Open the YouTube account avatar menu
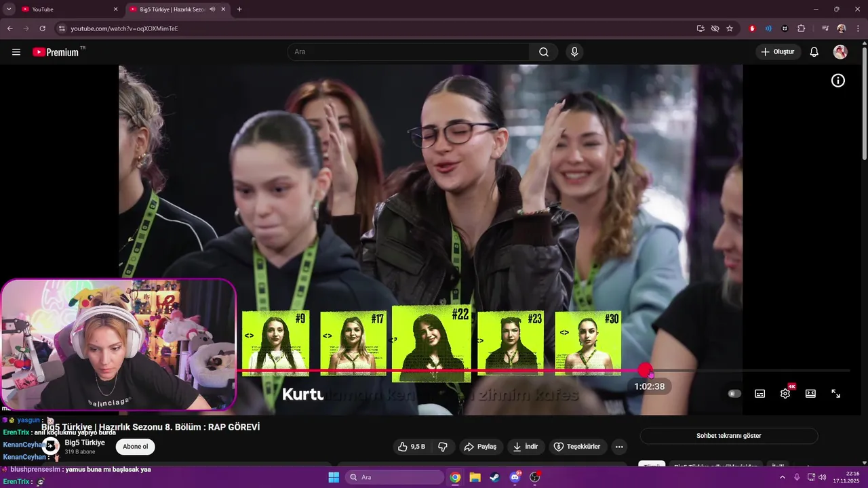Viewport: 868px width, 488px height. 840,52
